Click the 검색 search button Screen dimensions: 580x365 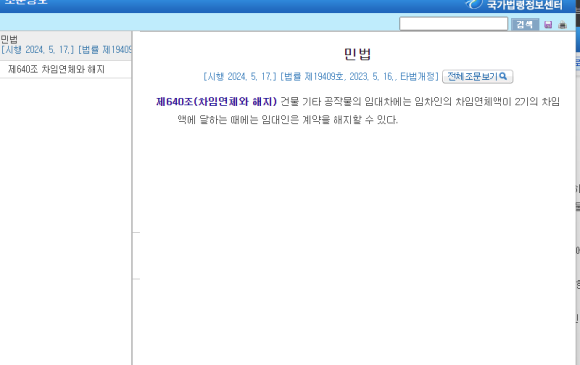coord(525,24)
